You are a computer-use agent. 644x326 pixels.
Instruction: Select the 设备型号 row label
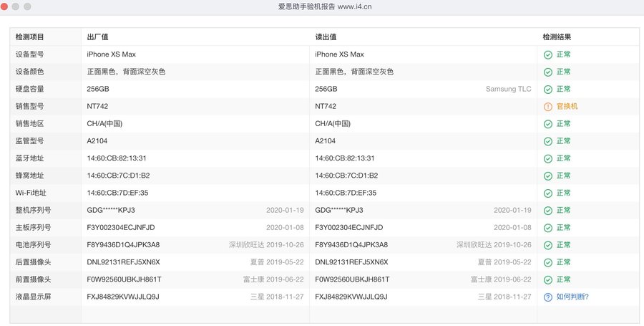tap(29, 54)
